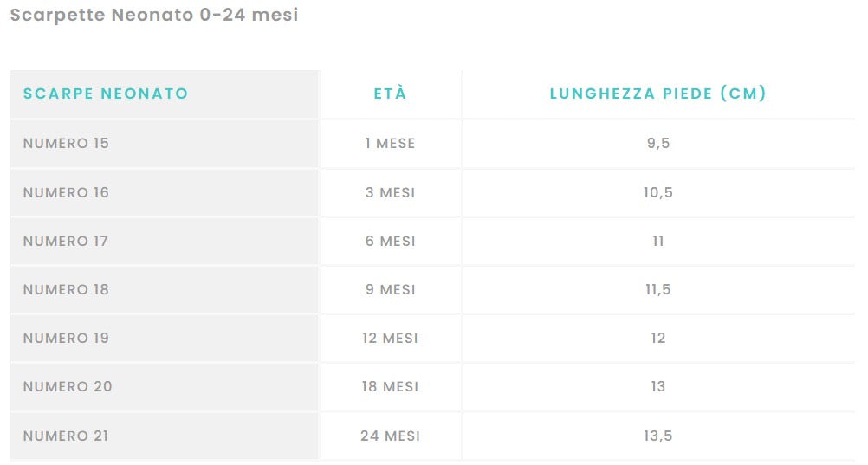Click the "3 Mesi" age cell
Image resolution: width=868 pixels, height=465 pixels.
point(390,192)
